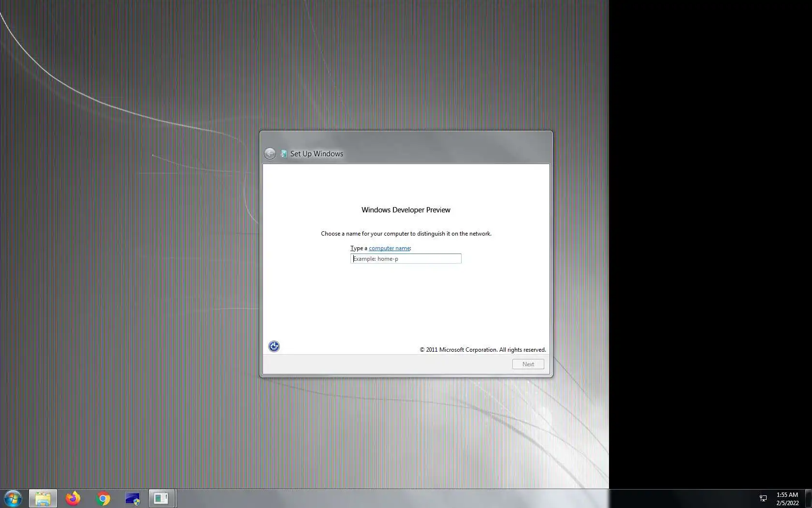
Task: Open the network icon in system tray
Action: (763, 498)
